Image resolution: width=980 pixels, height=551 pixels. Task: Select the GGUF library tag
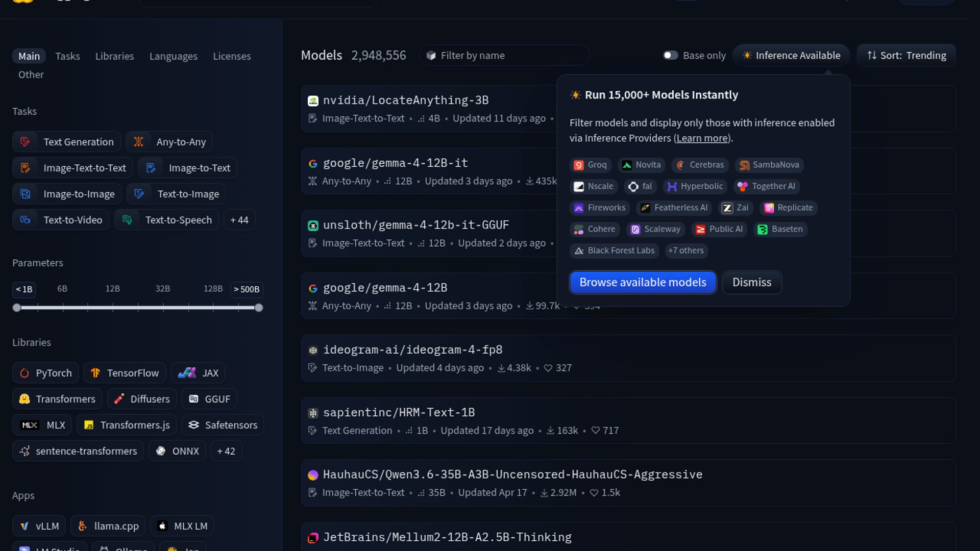click(209, 399)
